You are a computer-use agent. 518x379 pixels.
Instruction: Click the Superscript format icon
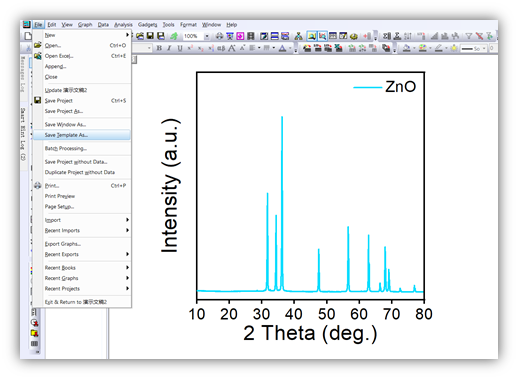[190, 48]
